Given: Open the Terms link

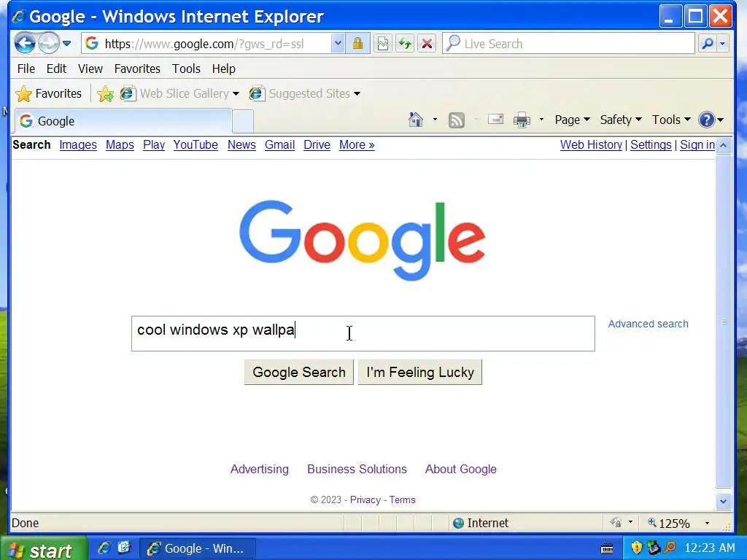Looking at the screenshot, I should [402, 499].
